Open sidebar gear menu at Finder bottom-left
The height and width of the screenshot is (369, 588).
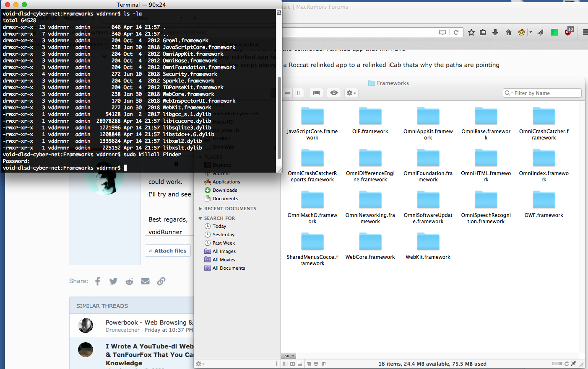click(x=200, y=364)
